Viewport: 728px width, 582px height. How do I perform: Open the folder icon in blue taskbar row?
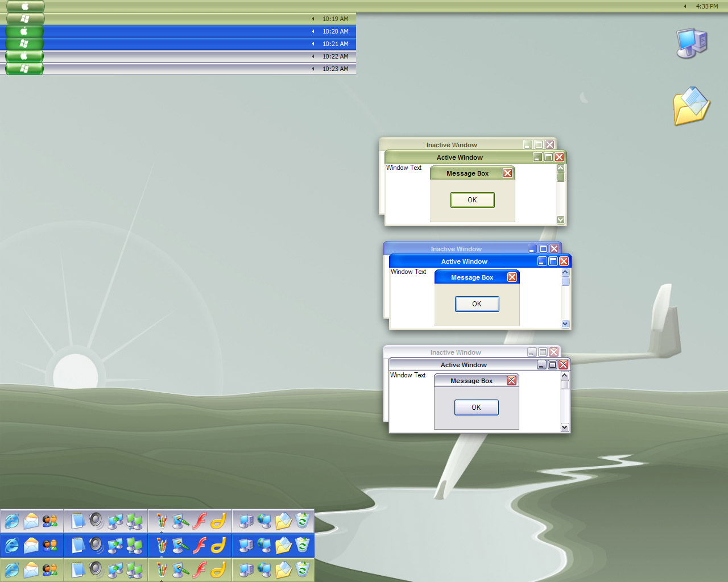(284, 545)
